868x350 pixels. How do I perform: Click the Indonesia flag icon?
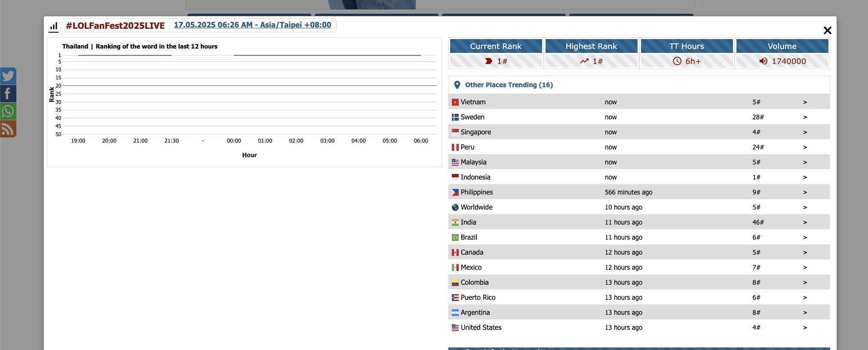point(455,177)
